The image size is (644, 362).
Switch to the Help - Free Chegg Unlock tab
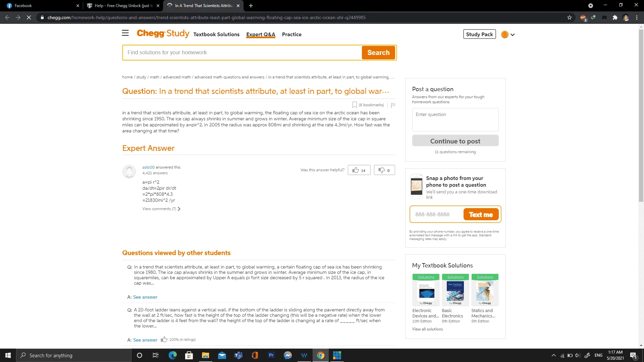tap(123, 6)
